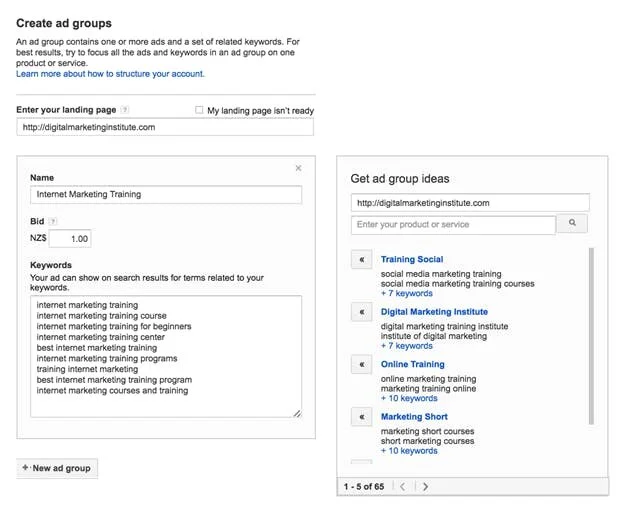Expand '+ 10 keywords' under Marketing Short

point(409,450)
